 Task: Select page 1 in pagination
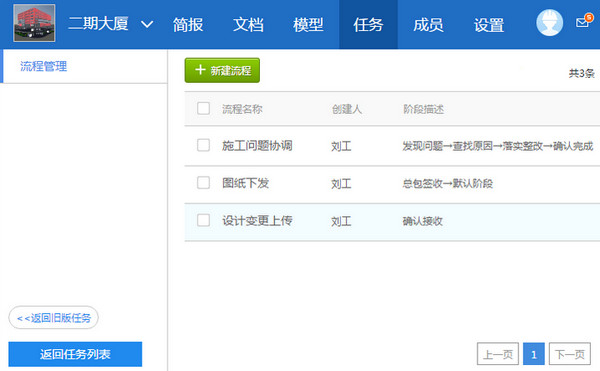point(534,354)
